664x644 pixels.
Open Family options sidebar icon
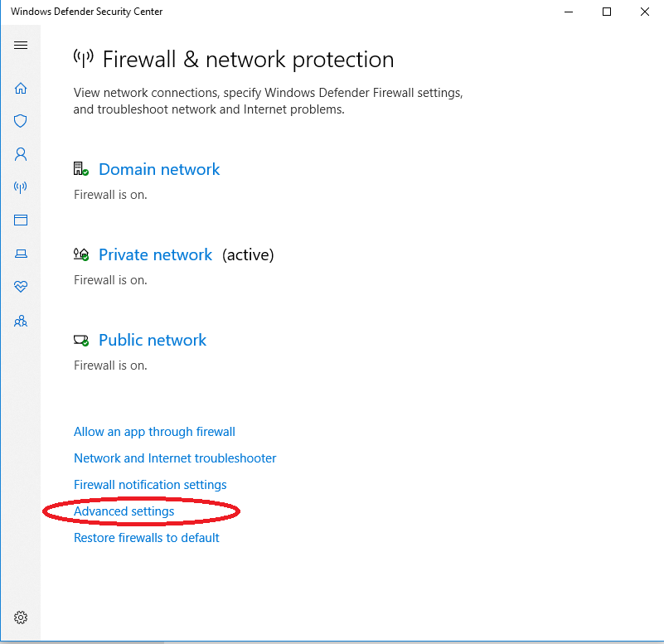tap(21, 321)
